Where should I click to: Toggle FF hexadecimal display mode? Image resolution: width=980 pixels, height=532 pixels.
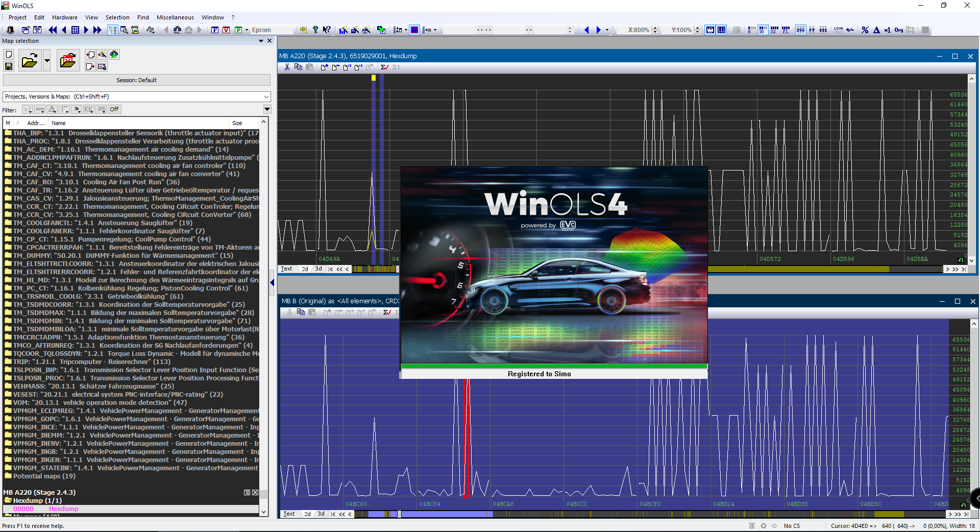coord(812,30)
